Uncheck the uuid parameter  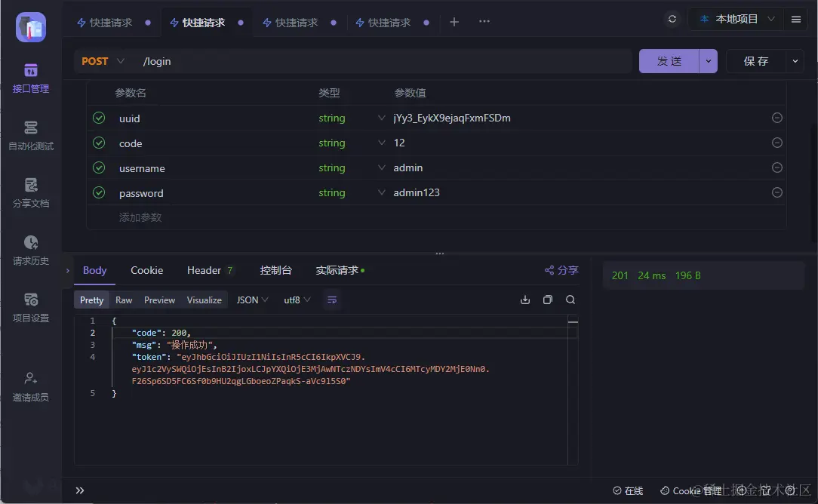click(99, 118)
